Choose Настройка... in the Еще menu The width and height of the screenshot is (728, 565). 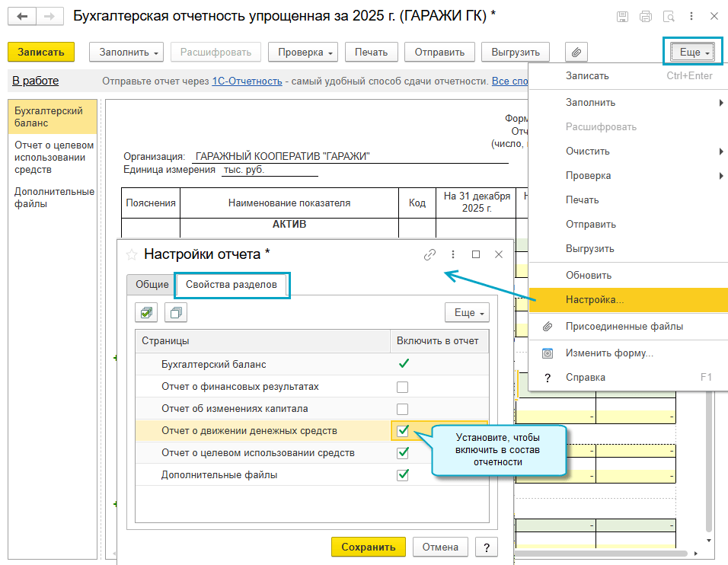click(628, 300)
